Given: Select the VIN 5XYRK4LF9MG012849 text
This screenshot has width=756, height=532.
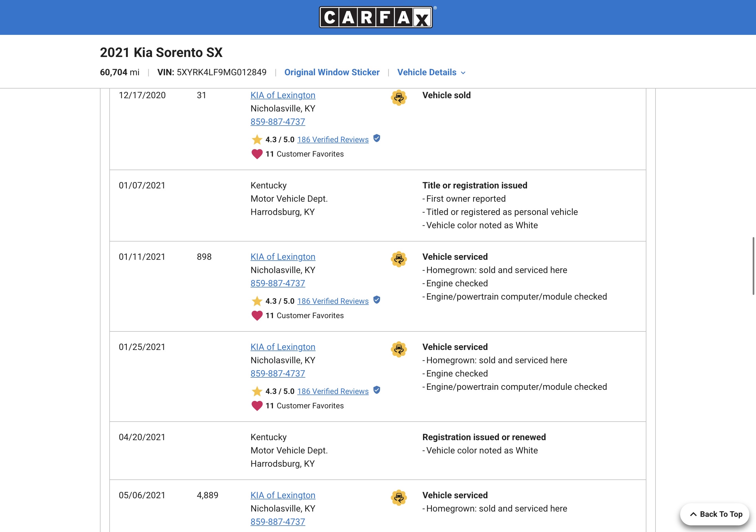Looking at the screenshot, I should pyautogui.click(x=222, y=72).
